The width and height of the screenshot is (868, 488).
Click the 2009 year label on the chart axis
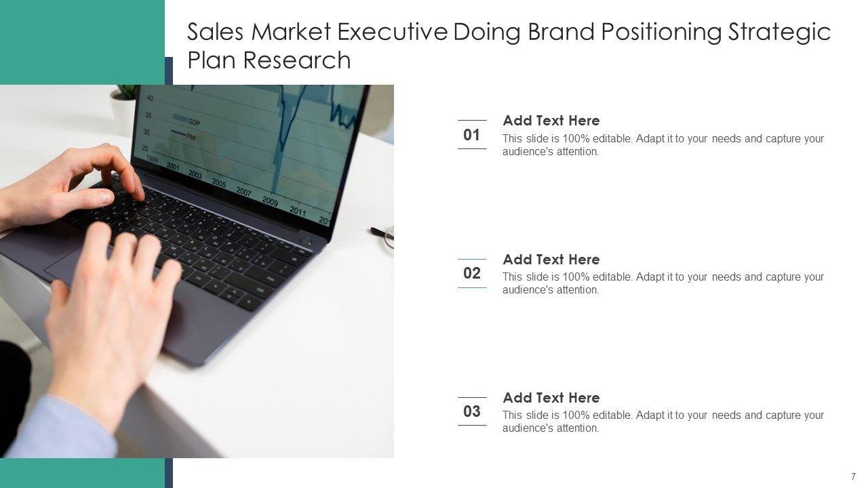pyautogui.click(x=270, y=201)
